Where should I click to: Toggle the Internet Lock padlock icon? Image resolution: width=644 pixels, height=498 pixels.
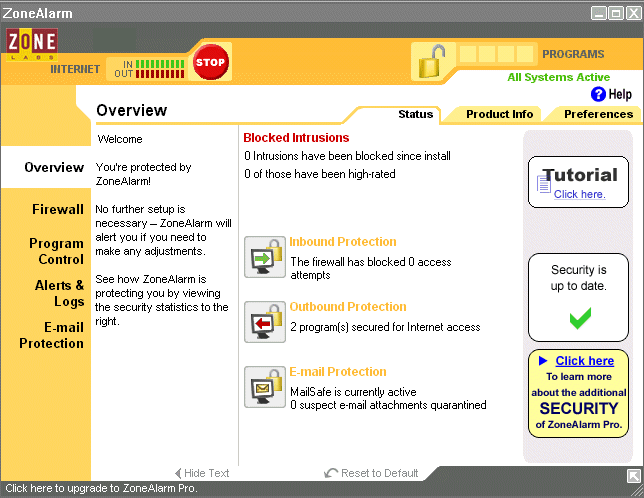pos(432,61)
